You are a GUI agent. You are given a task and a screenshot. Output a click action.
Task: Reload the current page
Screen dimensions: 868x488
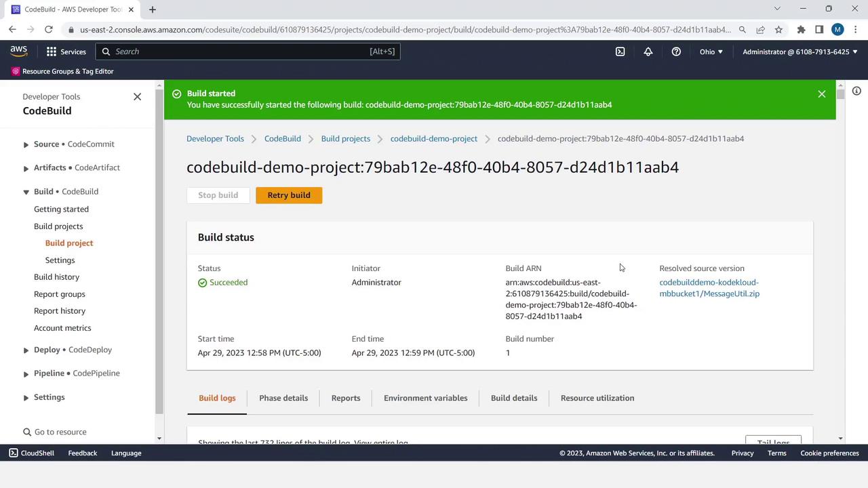49,29
